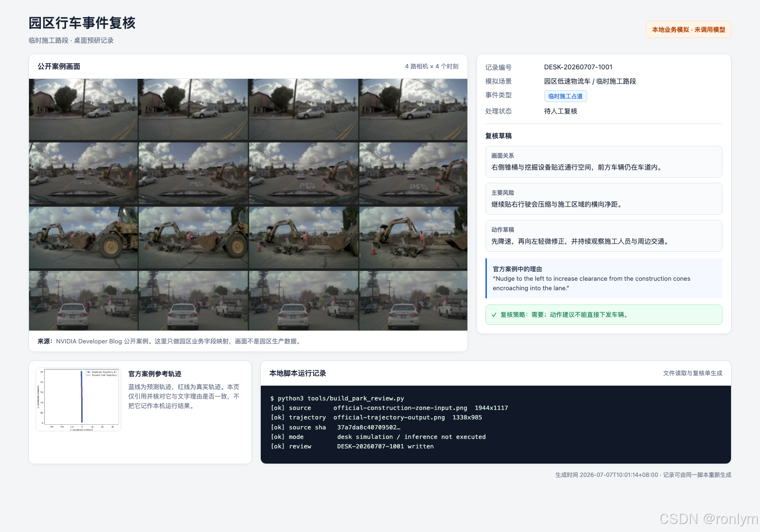Select scenario value 园区低速物流车 / 临时施工路段
Image resolution: width=760 pixels, height=532 pixels.
(590, 81)
